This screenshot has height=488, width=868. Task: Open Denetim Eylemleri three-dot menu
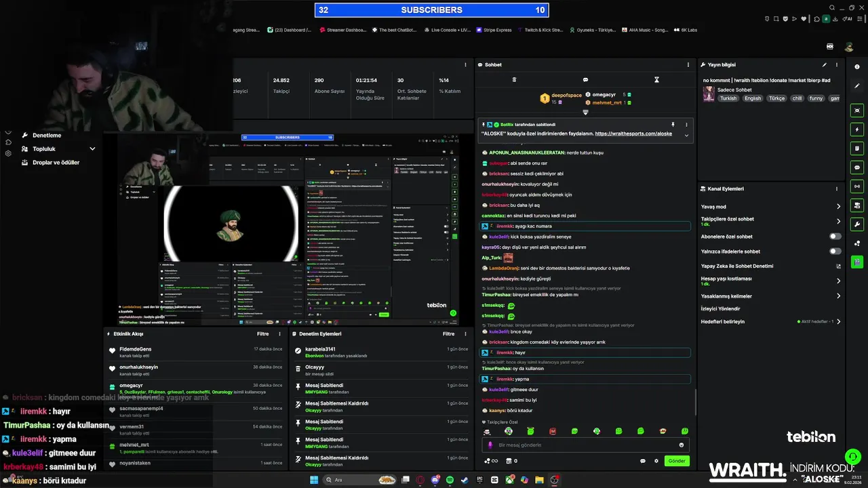465,334
